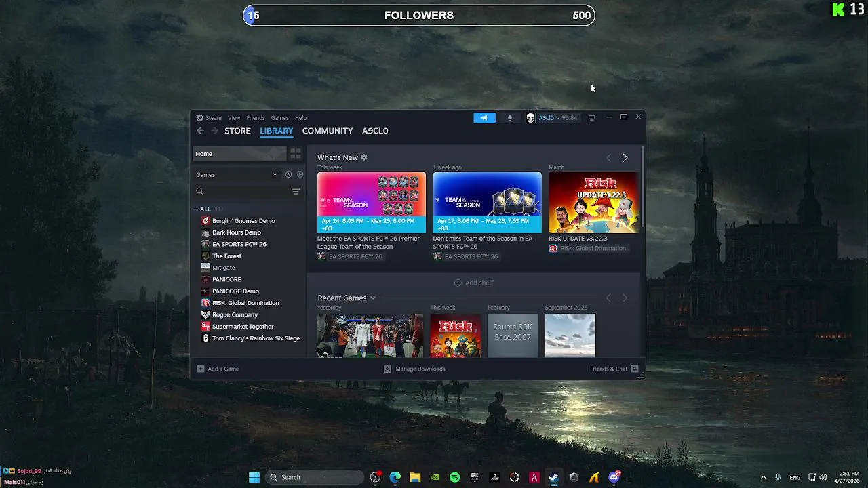Click the library search field
This screenshot has height=488, width=868.
tap(241, 192)
